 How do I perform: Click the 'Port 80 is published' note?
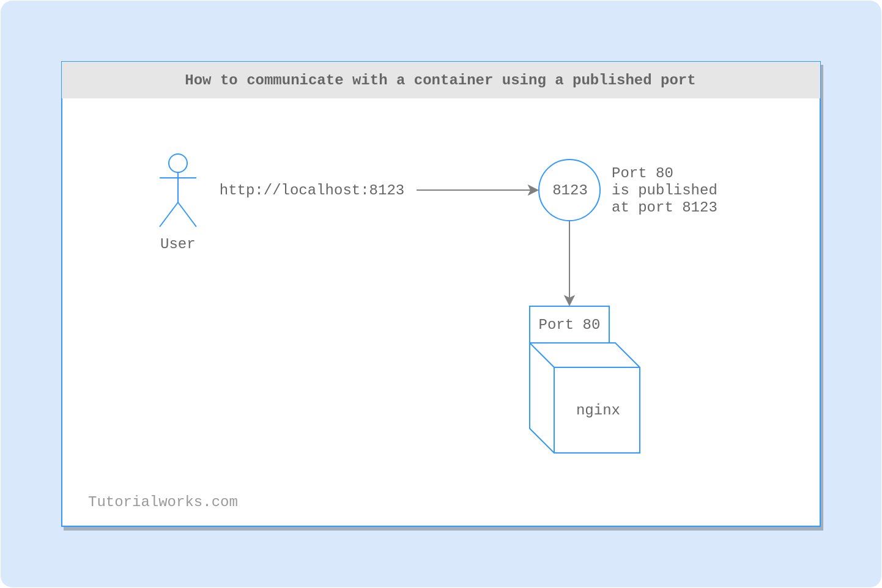(x=664, y=190)
